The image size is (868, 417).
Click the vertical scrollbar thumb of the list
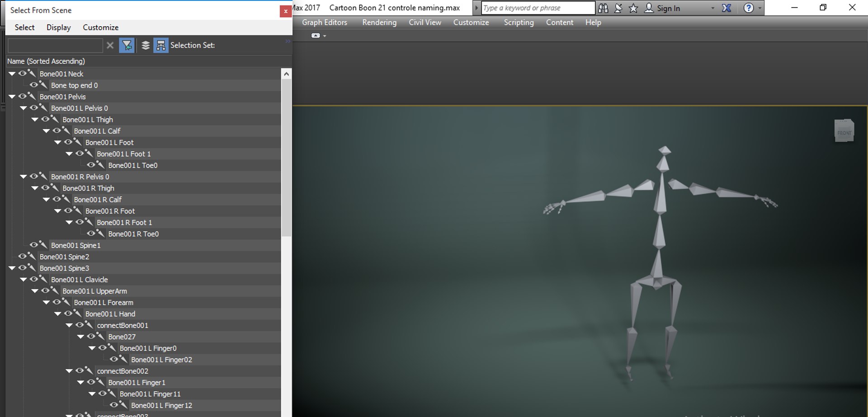pyautogui.click(x=286, y=158)
